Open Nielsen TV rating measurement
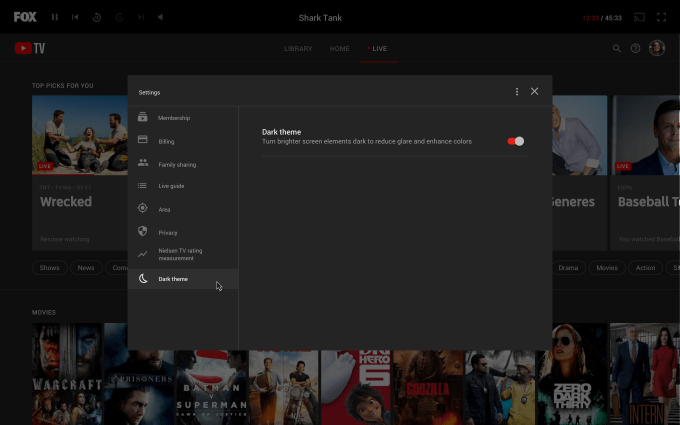 [180, 254]
